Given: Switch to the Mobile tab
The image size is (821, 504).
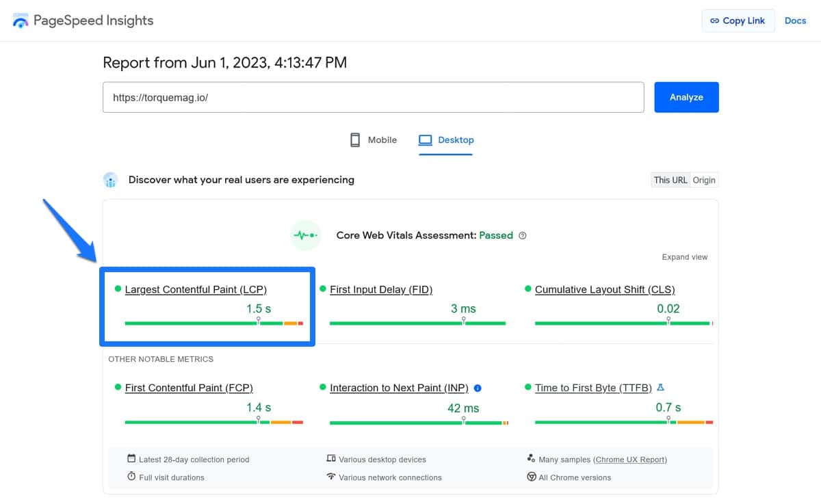Looking at the screenshot, I should (374, 140).
